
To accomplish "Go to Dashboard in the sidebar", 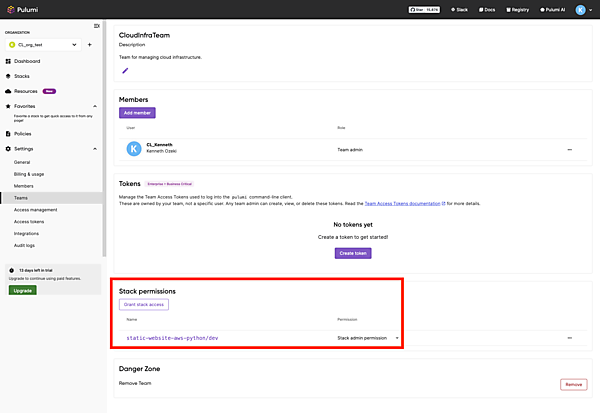I will pyautogui.click(x=27, y=61).
